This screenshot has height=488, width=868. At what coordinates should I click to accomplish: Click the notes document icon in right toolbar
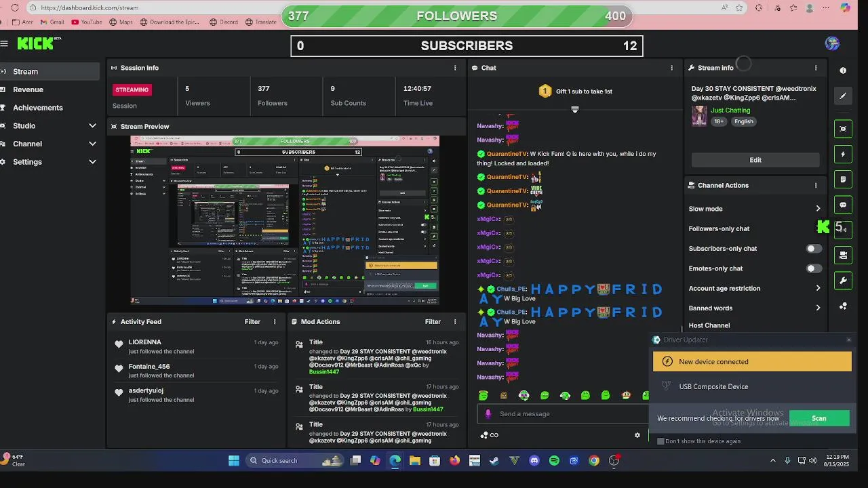[843, 180]
